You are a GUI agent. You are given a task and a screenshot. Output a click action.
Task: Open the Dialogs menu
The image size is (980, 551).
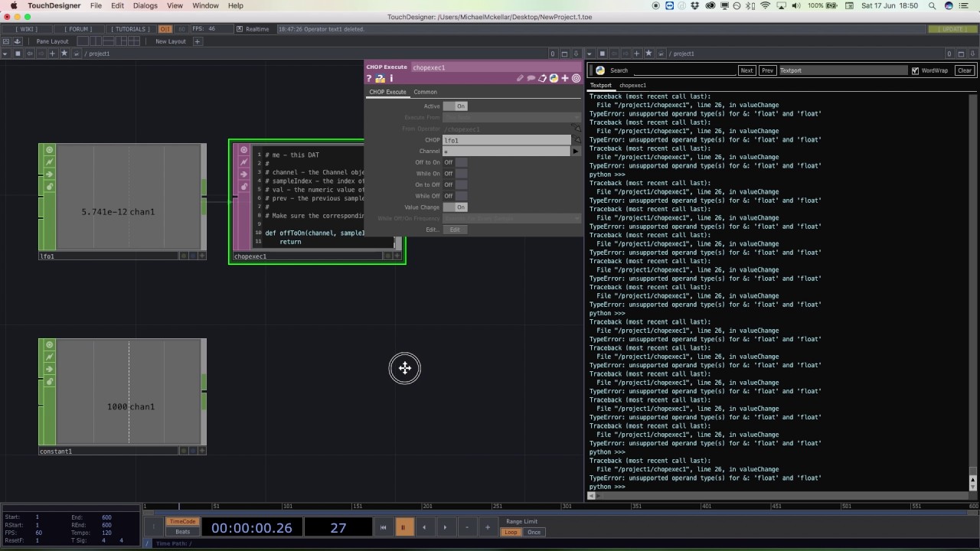click(x=145, y=5)
